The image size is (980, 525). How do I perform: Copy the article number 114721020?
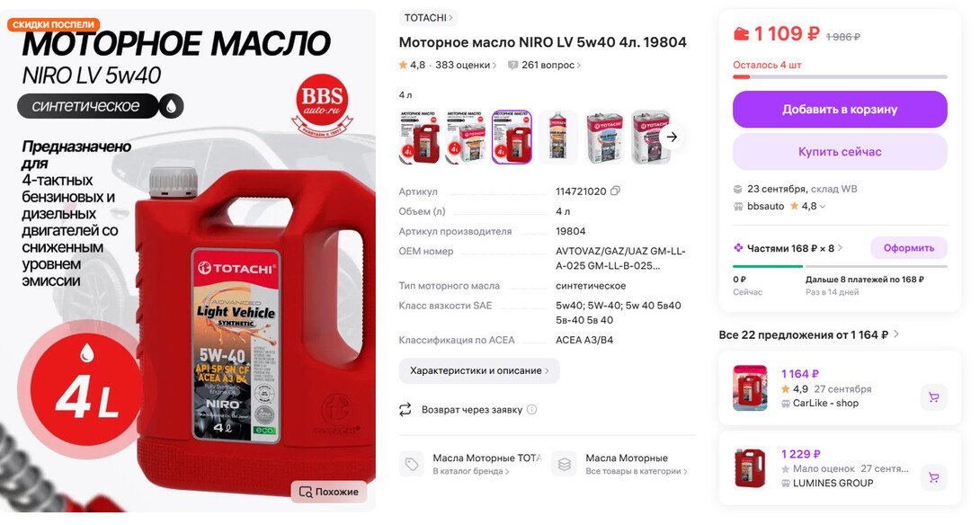(615, 191)
